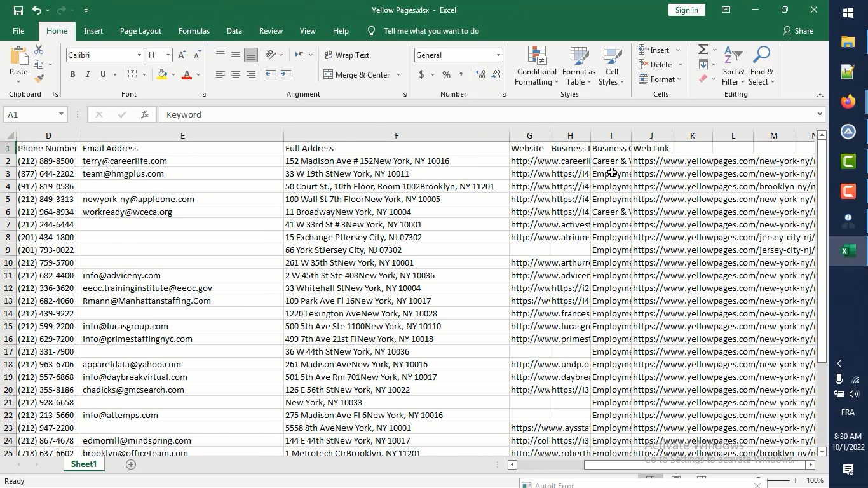Expand the Name Box dropdown
Viewport: 868px width, 488px height.
(x=61, y=114)
